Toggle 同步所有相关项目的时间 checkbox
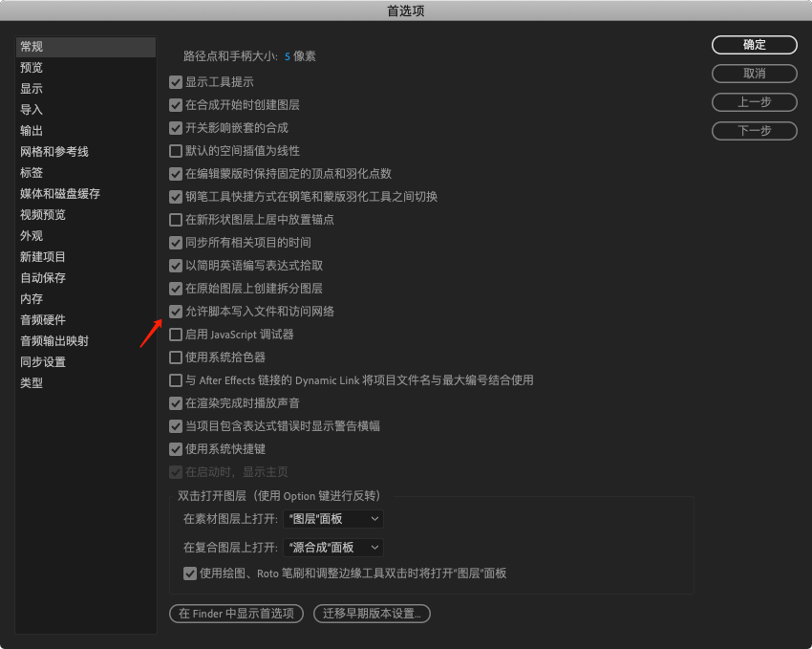The width and height of the screenshot is (812, 649). click(176, 243)
